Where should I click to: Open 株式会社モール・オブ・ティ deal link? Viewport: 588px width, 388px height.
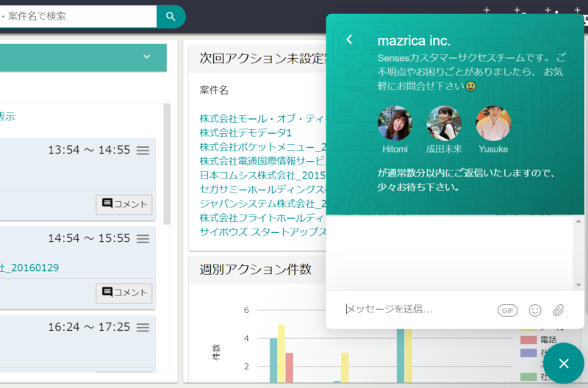[x=263, y=118]
